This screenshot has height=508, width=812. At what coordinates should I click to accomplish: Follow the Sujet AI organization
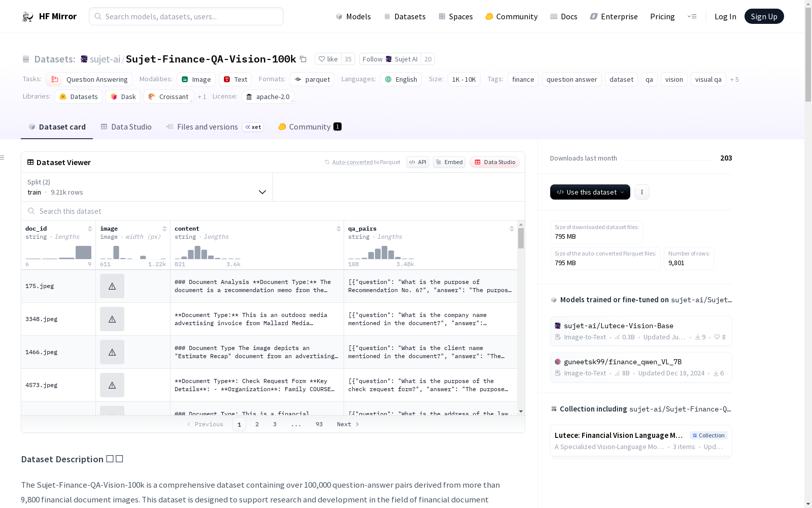(x=390, y=59)
